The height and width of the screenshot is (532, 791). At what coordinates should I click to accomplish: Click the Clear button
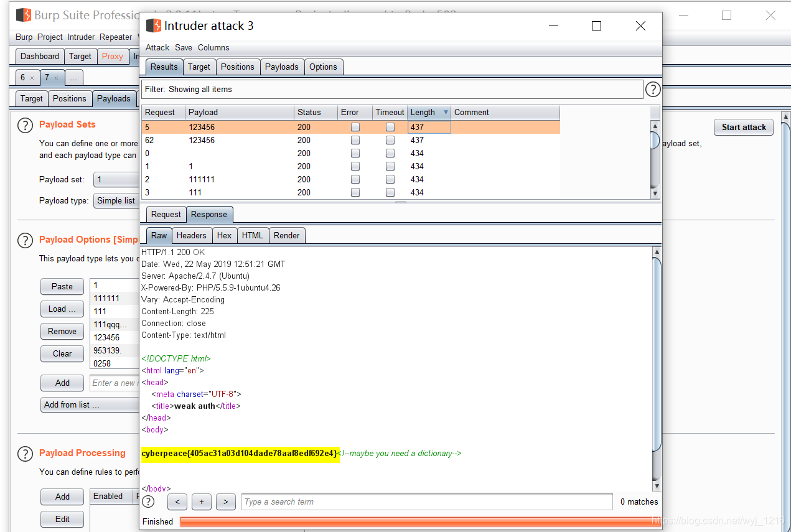coord(62,353)
